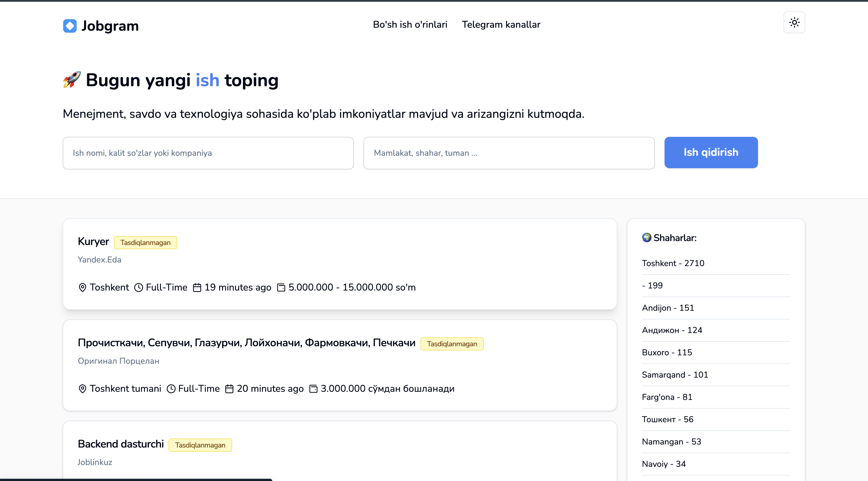Focus the Mamlakat, shahar, tuman location field
This screenshot has width=868, height=481.
[509, 153]
